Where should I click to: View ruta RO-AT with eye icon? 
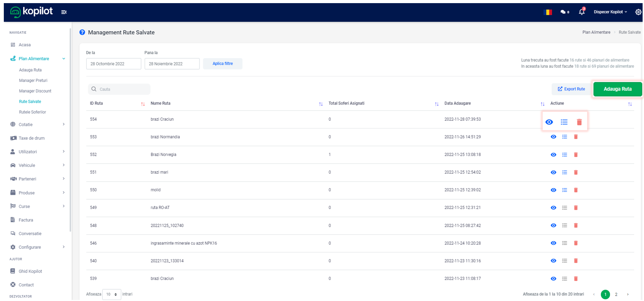[553, 208]
